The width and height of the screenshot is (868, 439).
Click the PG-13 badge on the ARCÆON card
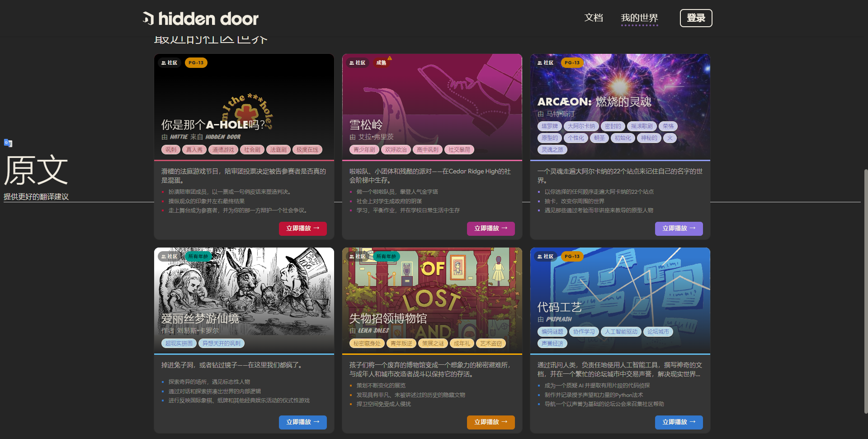pos(572,63)
